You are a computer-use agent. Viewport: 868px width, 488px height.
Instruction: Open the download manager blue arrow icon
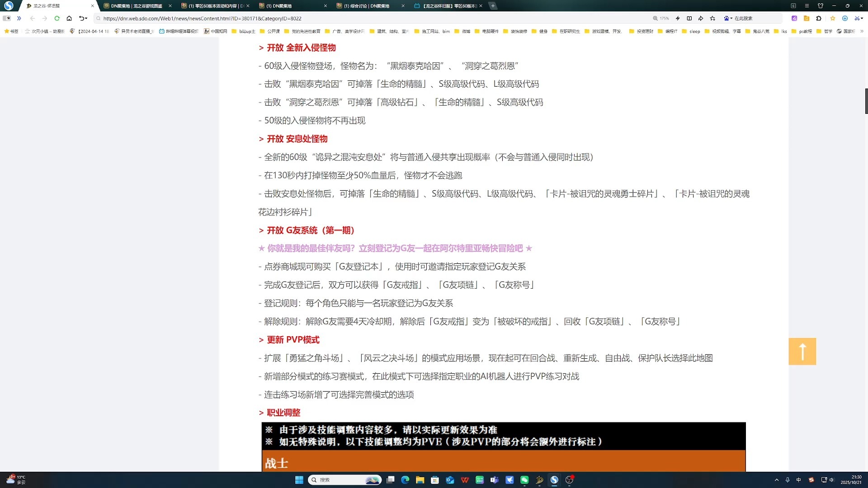[x=845, y=19]
